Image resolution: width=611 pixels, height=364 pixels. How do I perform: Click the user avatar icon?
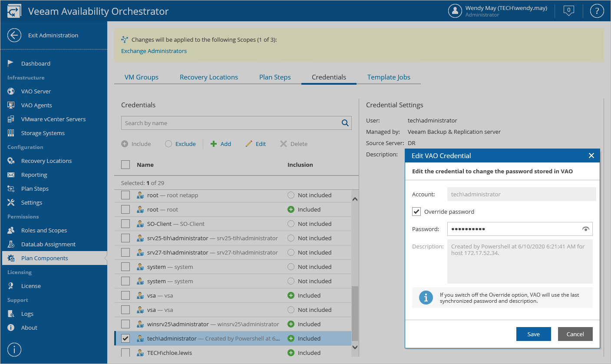455,11
